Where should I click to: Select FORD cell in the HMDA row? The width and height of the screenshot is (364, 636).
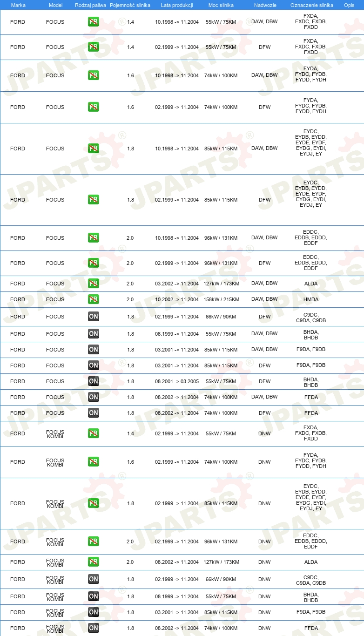click(x=18, y=299)
